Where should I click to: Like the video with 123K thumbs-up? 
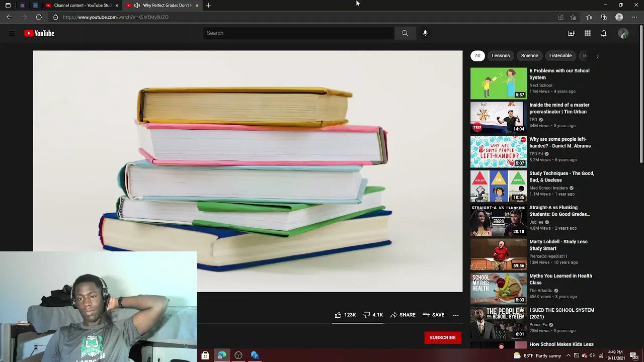(345, 315)
